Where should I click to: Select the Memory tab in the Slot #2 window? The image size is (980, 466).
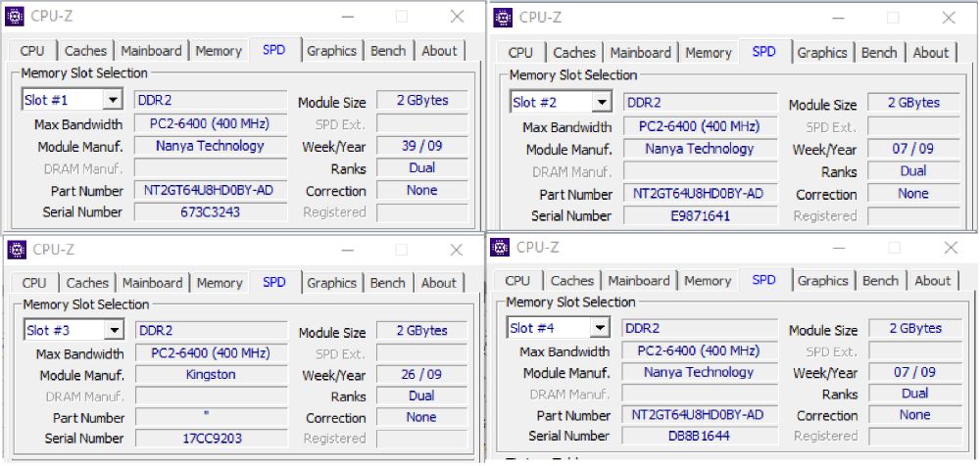pos(709,53)
